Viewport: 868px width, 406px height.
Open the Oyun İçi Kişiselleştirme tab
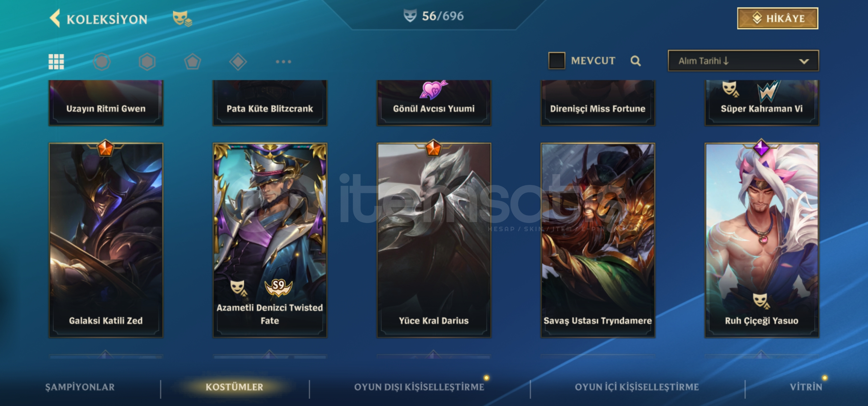coord(637,387)
